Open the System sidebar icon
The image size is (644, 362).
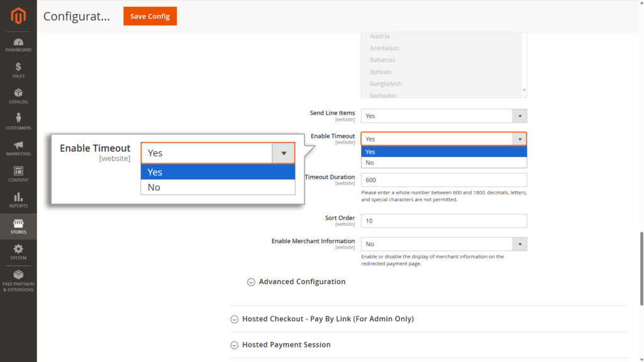[18, 251]
